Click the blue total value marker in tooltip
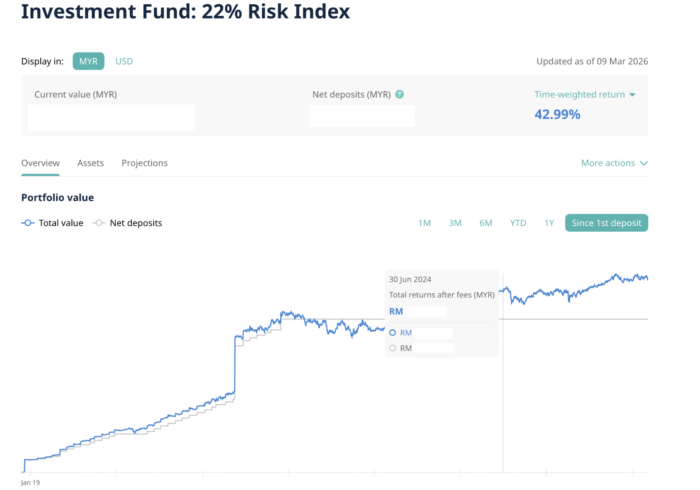 pyautogui.click(x=392, y=332)
